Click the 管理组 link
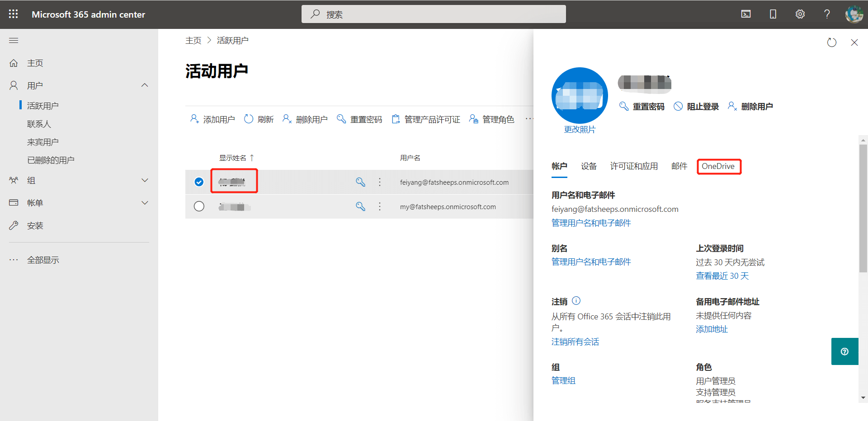The image size is (868, 421). tap(563, 381)
